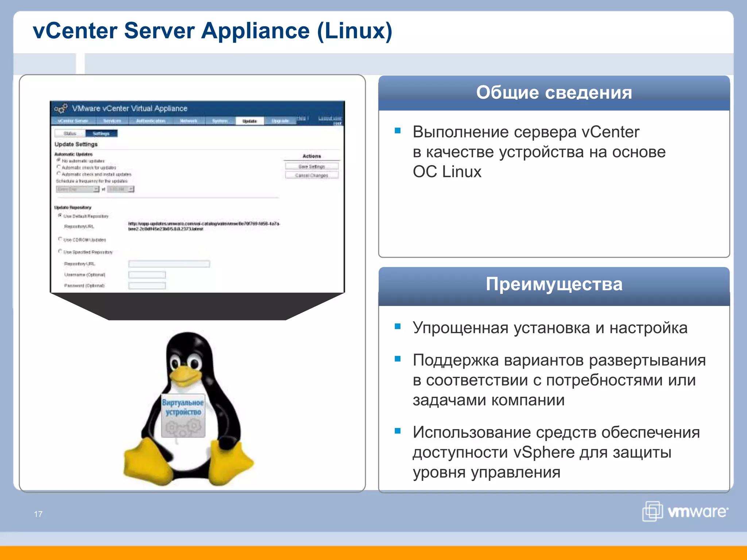Viewport: 747px width, 560px height.
Task: Click the slide title 'vCenter Server Appliance (Linux)'
Action: pyautogui.click(x=213, y=31)
